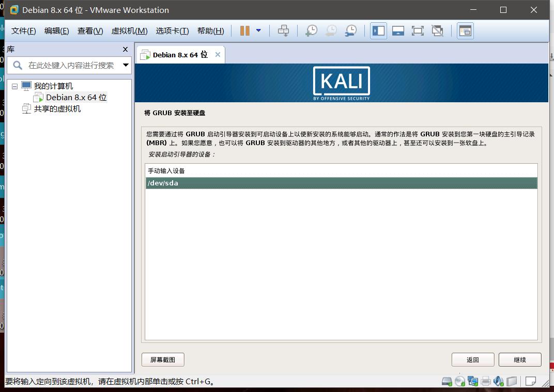Select Debian 8.x 64 位 in library tree
554x392 pixels.
pos(76,98)
